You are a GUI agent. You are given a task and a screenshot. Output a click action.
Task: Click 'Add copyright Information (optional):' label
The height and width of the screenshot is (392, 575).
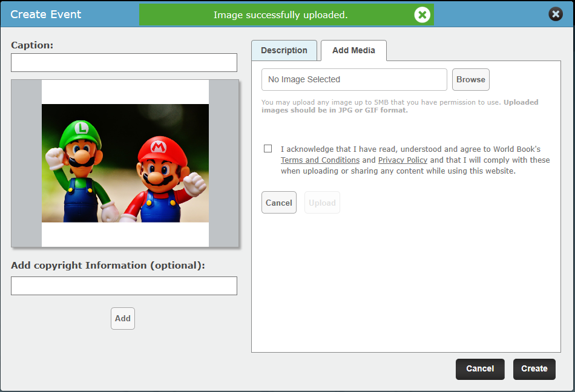108,265
